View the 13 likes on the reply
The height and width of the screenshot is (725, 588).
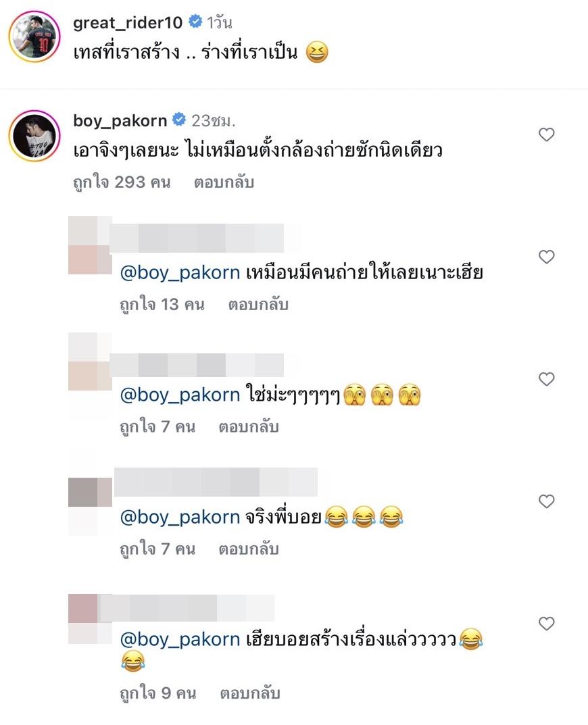[x=162, y=304]
